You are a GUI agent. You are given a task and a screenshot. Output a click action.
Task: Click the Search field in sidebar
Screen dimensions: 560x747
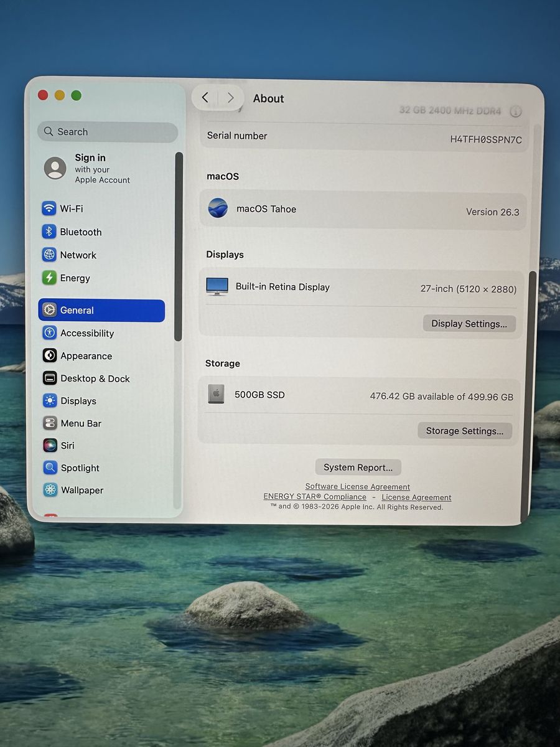[x=108, y=132]
